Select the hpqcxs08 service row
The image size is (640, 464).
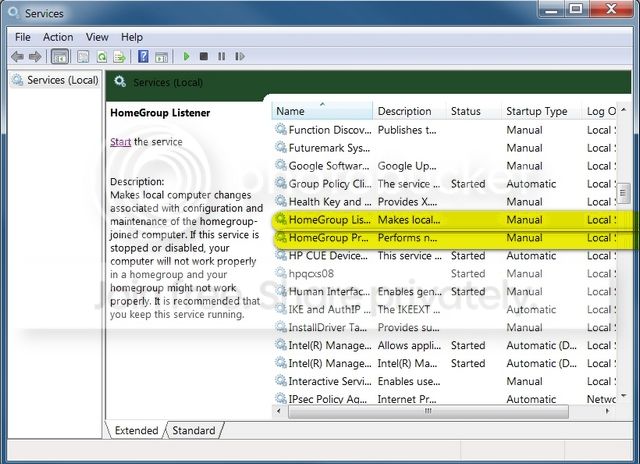444,274
